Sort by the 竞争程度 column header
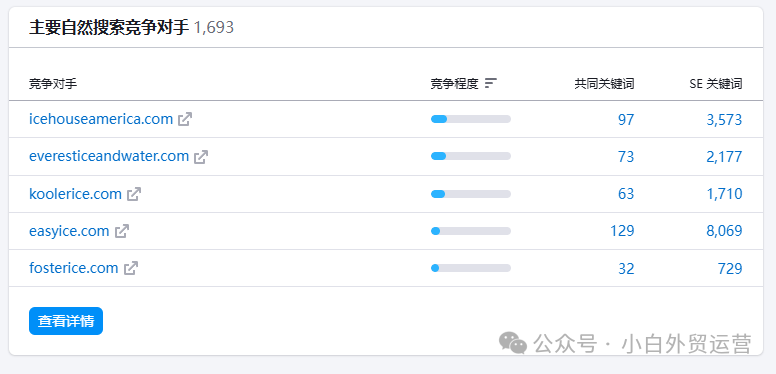This screenshot has width=776, height=374. [454, 84]
